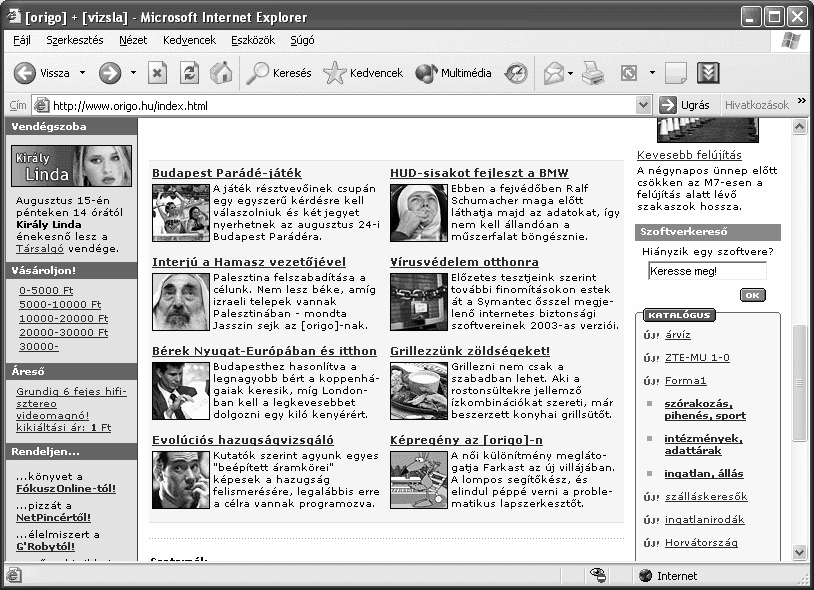Click the Internet zone status bar indicator

pos(668,575)
